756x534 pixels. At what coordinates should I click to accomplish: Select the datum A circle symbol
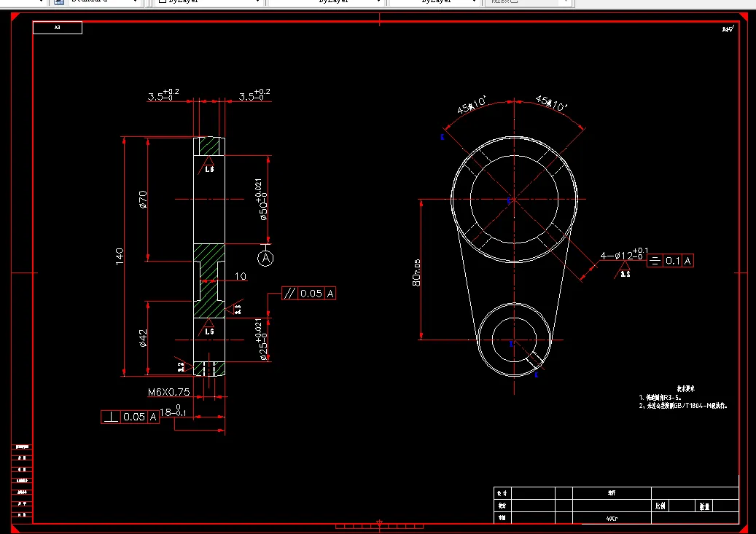coord(265,259)
